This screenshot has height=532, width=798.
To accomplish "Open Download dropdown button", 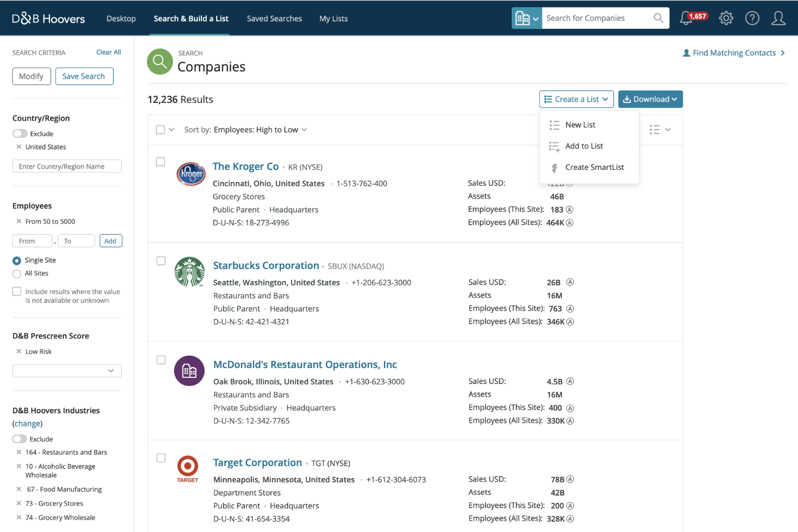I will [x=650, y=99].
